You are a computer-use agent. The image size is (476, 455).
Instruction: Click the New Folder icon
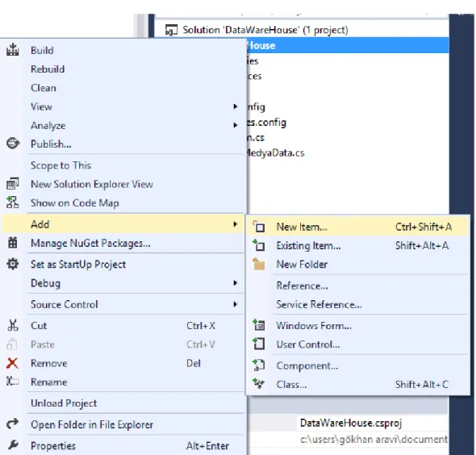259,264
